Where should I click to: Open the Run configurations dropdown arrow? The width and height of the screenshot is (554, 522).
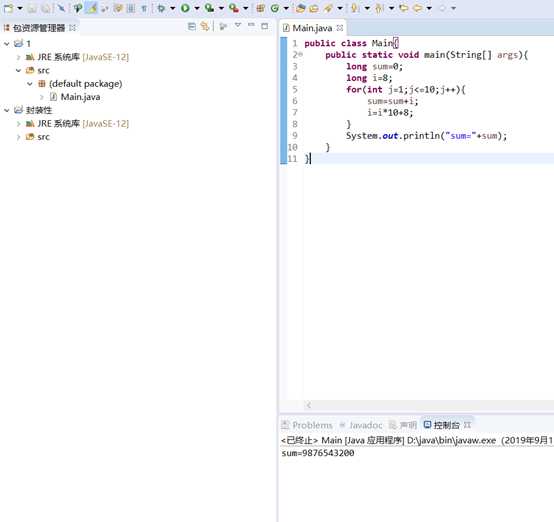pyautogui.click(x=197, y=8)
